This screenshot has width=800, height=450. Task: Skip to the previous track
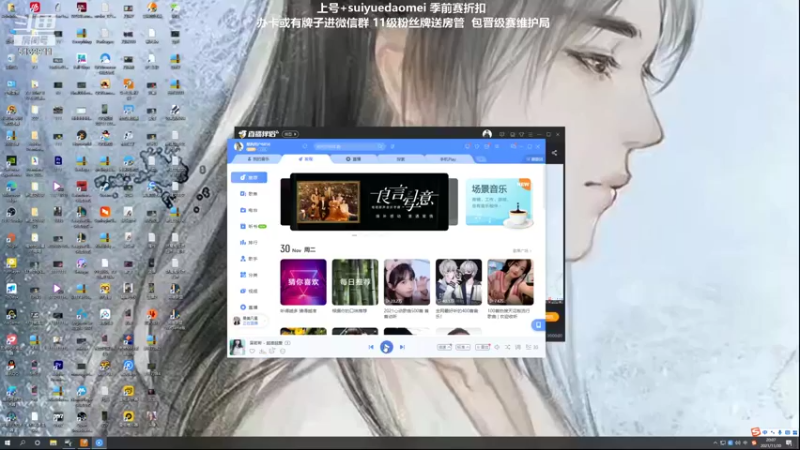click(371, 347)
